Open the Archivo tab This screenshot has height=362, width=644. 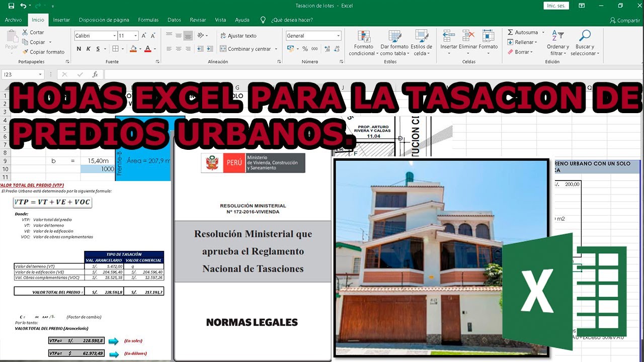point(13,20)
